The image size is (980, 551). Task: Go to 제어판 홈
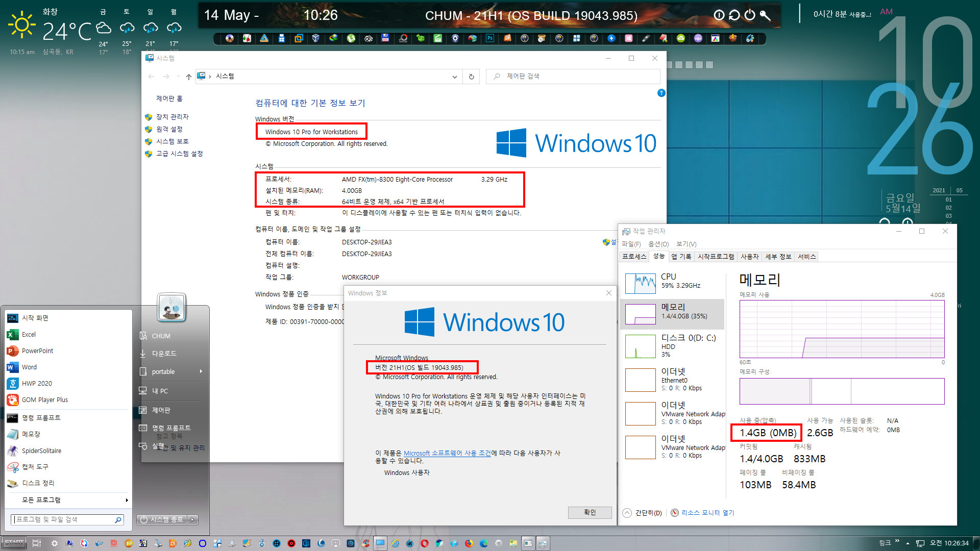tap(169, 98)
